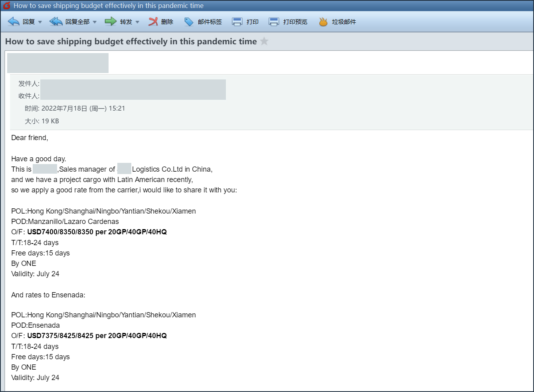Image resolution: width=534 pixels, height=392 pixels.
Task: Click the bold USD7375/8425/8425 Ensenada rate
Action: coord(97,336)
